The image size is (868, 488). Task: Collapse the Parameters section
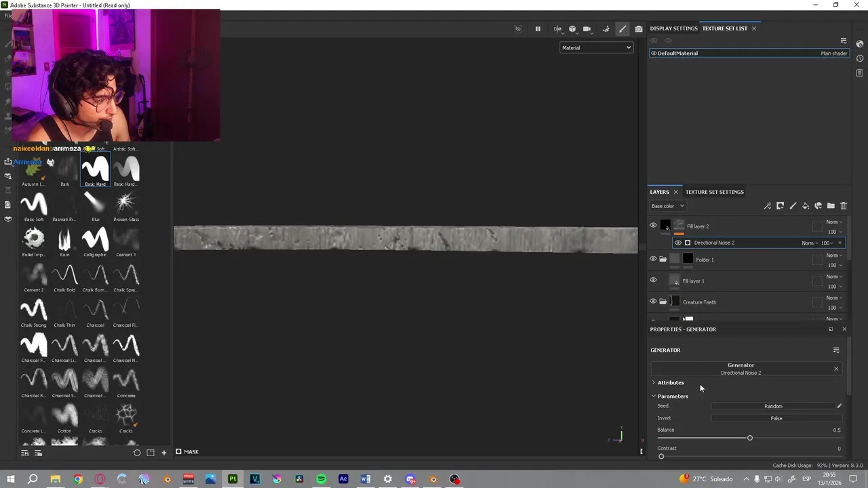(654, 396)
